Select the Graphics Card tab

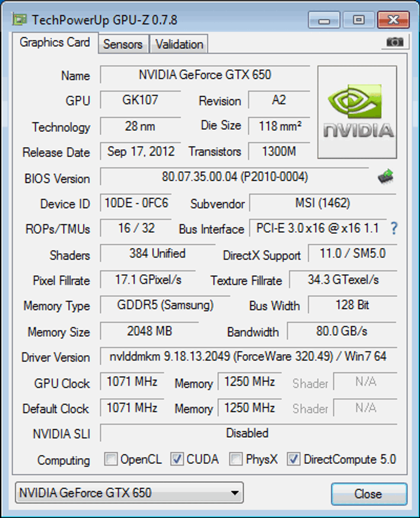point(55,43)
